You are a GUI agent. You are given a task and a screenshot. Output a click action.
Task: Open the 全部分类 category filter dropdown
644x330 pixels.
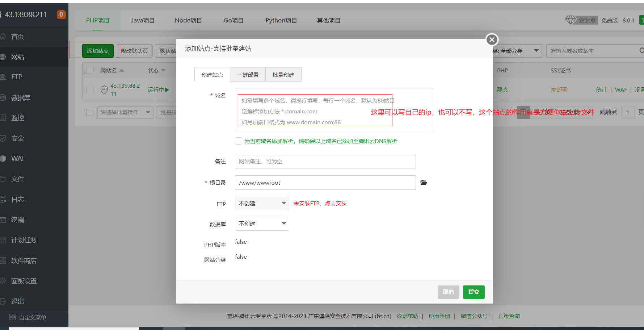click(517, 51)
